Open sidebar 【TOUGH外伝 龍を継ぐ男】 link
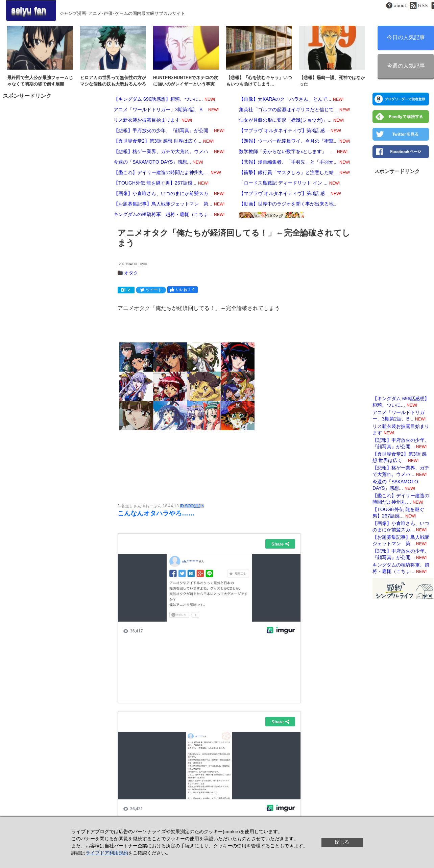This screenshot has width=434, height=868. (398, 512)
